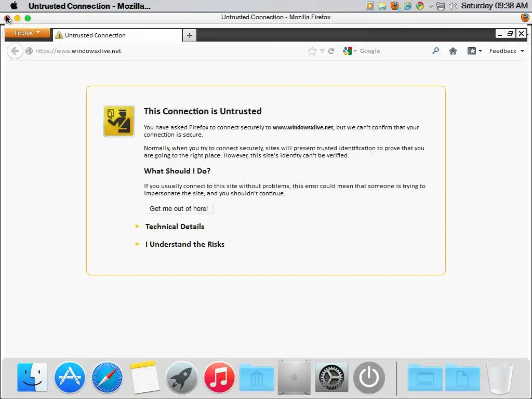Open the window folder in dock
Image resolution: width=532 pixels, height=399 pixels.
pyautogui.click(x=425, y=378)
